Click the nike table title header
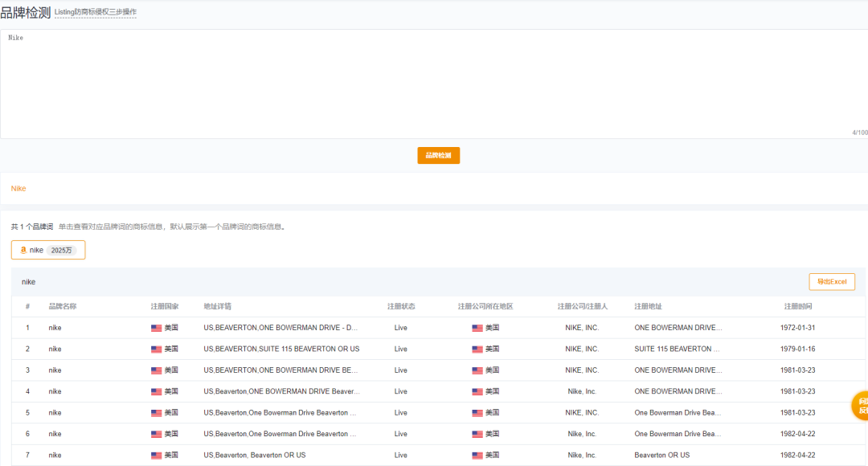 (28, 282)
